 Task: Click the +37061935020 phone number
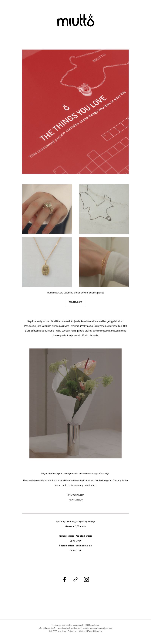coord(75,500)
